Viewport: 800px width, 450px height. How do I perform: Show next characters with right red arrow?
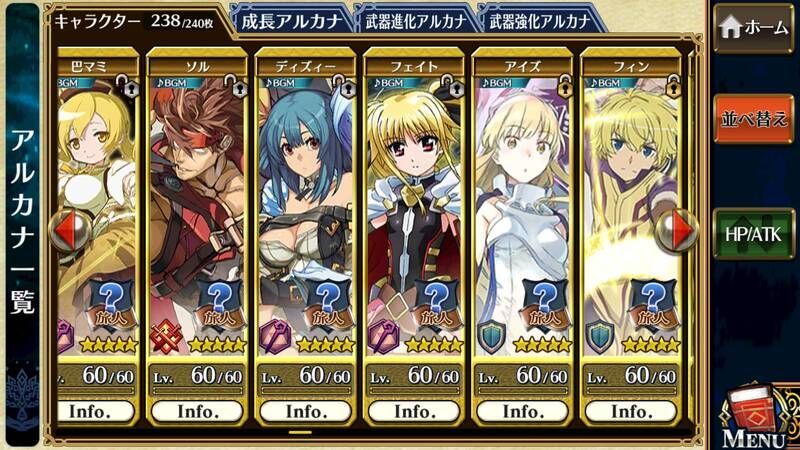click(678, 231)
